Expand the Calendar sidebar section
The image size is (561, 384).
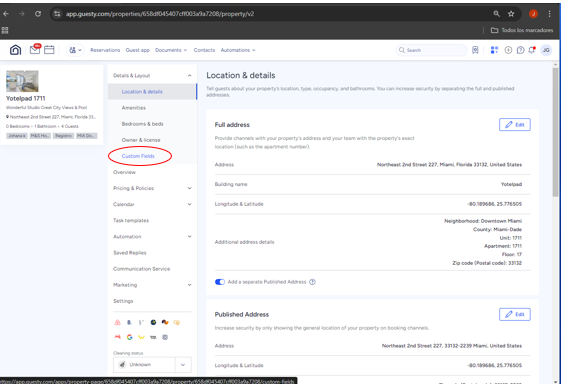point(189,204)
